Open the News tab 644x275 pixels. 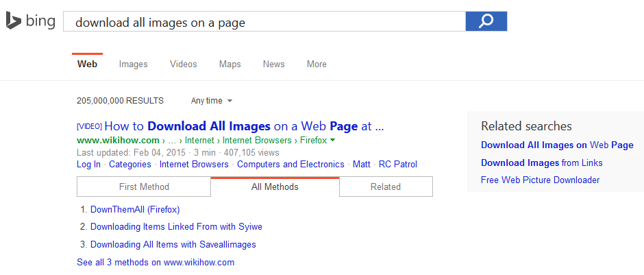click(x=273, y=64)
